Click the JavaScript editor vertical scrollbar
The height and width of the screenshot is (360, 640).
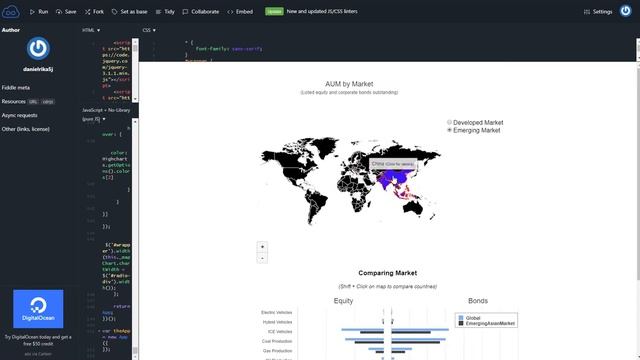click(x=135, y=239)
